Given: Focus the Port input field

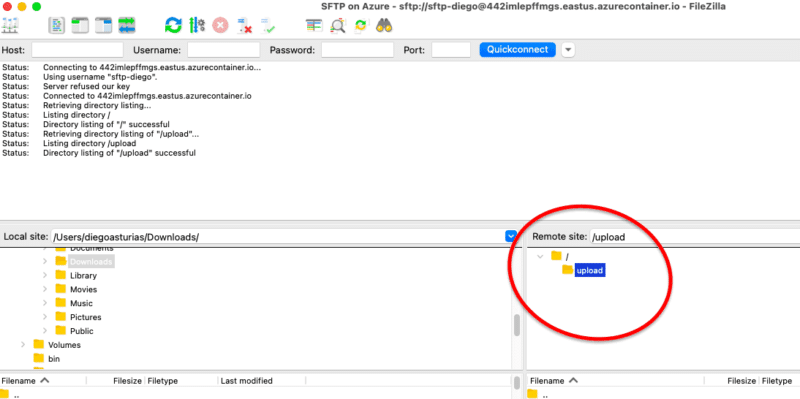Looking at the screenshot, I should (451, 50).
